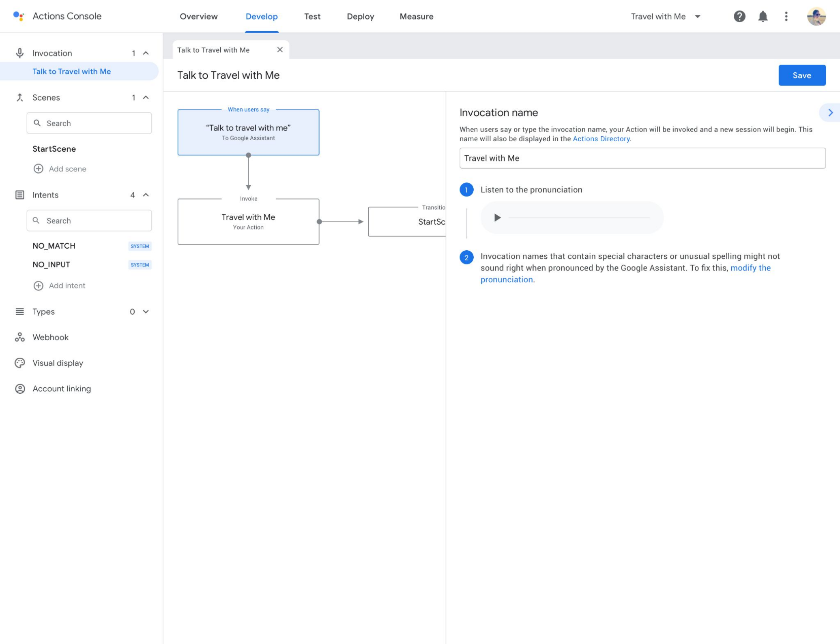840x644 pixels.
Task: Click the Save button
Action: click(801, 75)
